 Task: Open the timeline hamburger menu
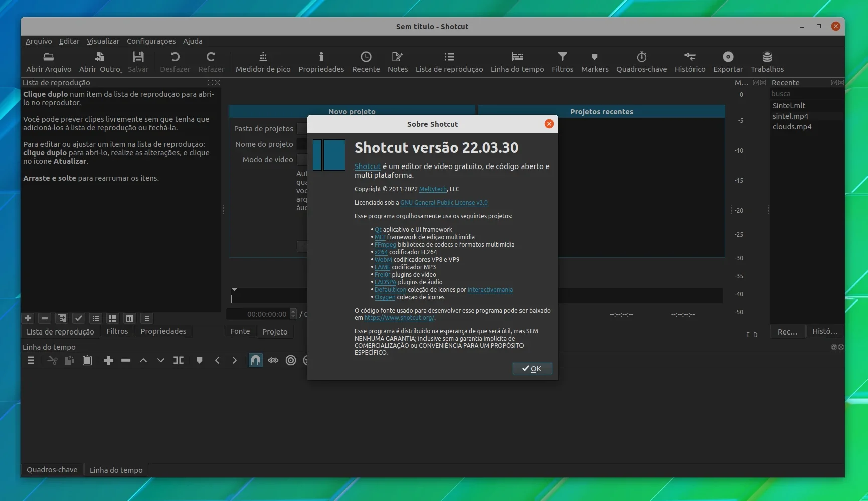[x=31, y=360]
